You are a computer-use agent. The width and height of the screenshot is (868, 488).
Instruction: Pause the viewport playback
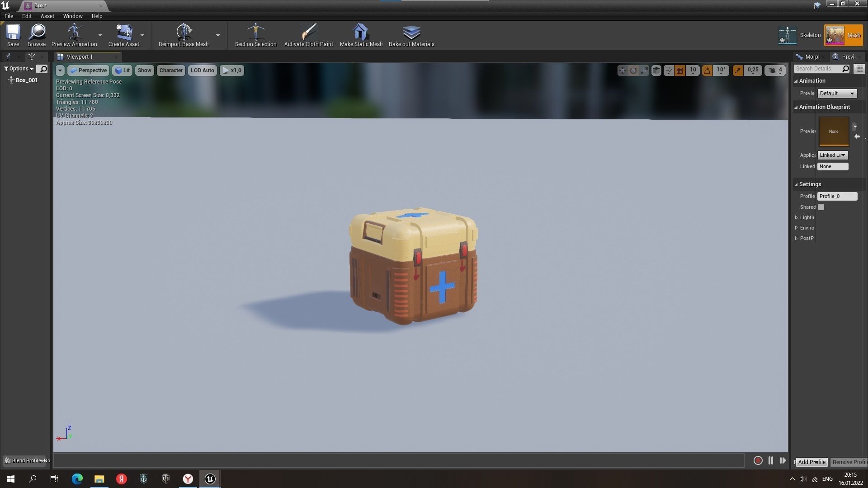(x=771, y=460)
